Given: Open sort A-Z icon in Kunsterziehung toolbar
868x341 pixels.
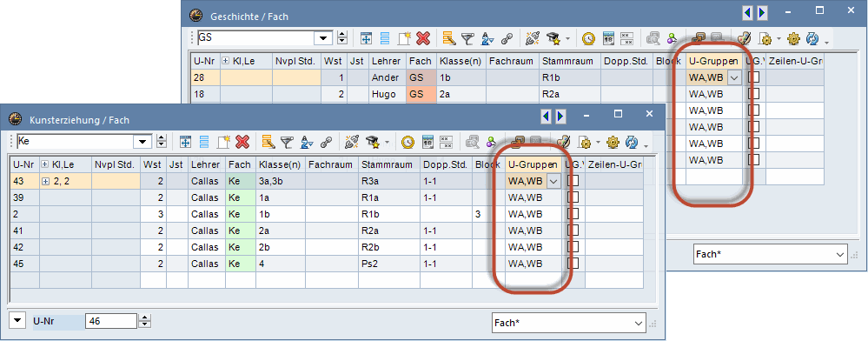Looking at the screenshot, I should 306,142.
